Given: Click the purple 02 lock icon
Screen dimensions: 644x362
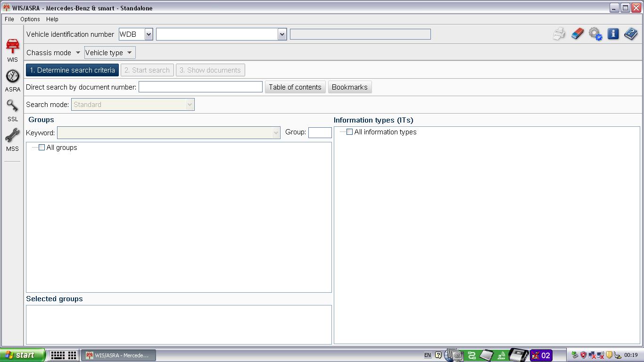Looking at the screenshot, I should coord(541,355).
